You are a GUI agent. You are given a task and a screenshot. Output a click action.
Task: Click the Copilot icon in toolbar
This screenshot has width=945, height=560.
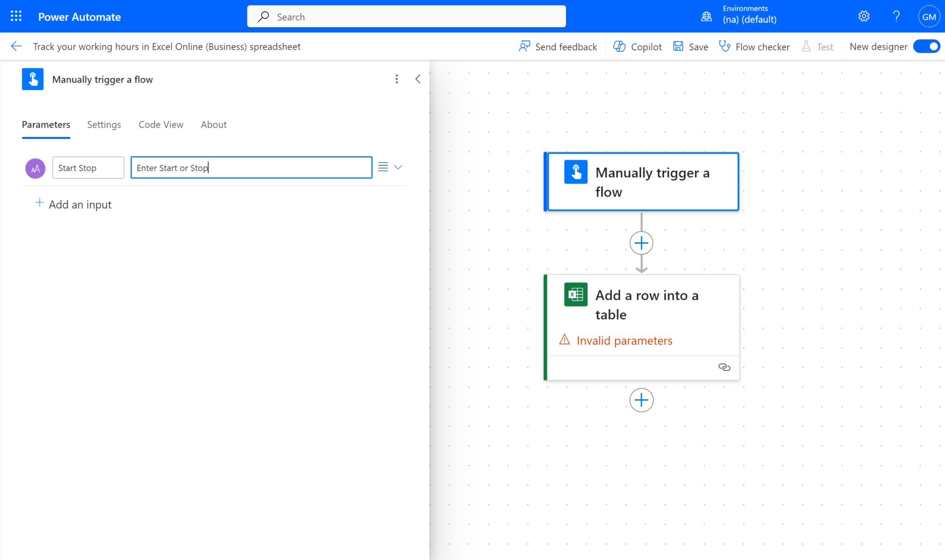point(619,47)
